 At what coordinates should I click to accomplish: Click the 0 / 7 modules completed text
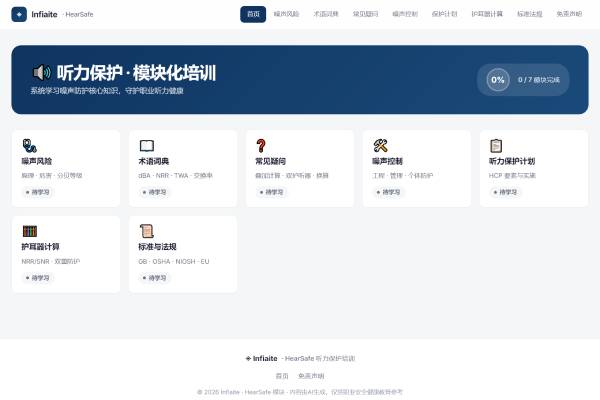(539, 80)
